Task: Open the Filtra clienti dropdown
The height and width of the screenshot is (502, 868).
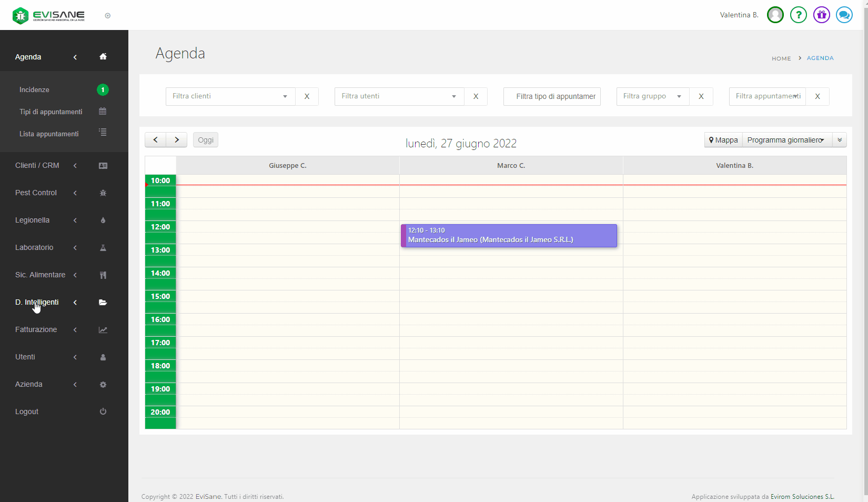Action: point(230,96)
